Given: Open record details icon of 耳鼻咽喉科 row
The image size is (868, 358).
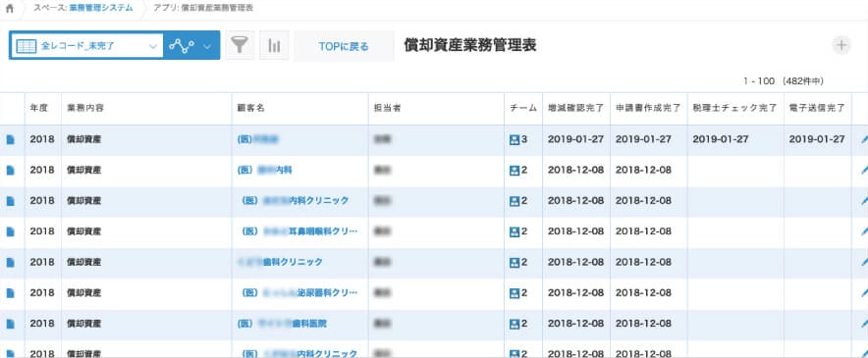Looking at the screenshot, I should (x=10, y=231).
